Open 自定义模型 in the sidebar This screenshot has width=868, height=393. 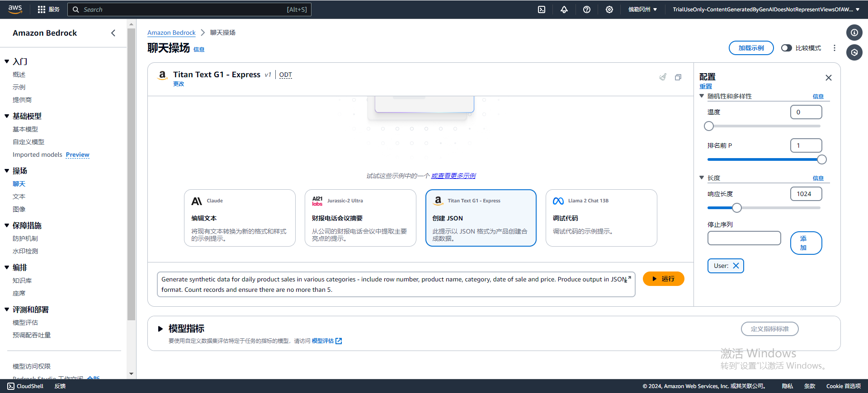tap(28, 142)
